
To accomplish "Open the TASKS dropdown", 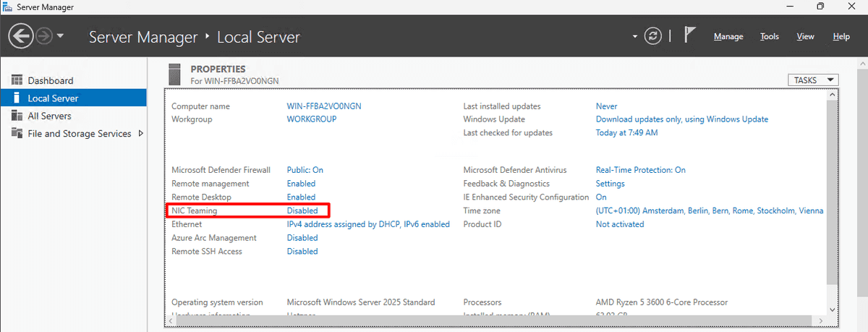I will (x=813, y=80).
